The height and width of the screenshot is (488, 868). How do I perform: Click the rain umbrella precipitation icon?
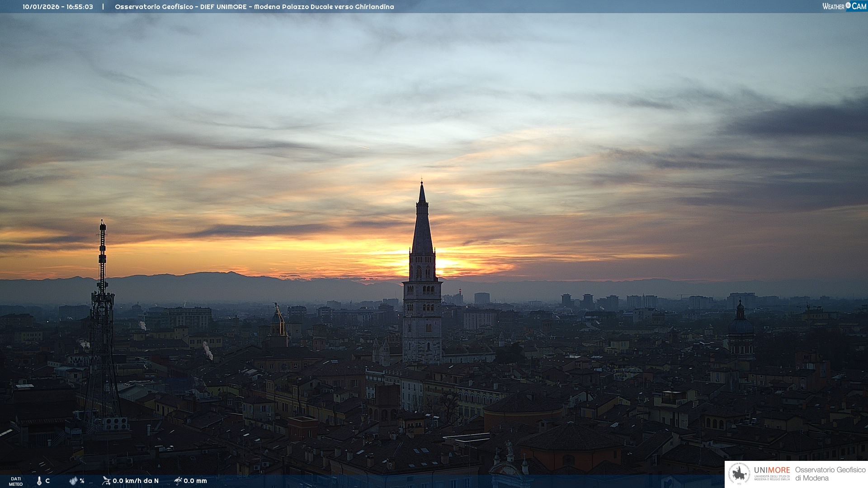coord(178,481)
